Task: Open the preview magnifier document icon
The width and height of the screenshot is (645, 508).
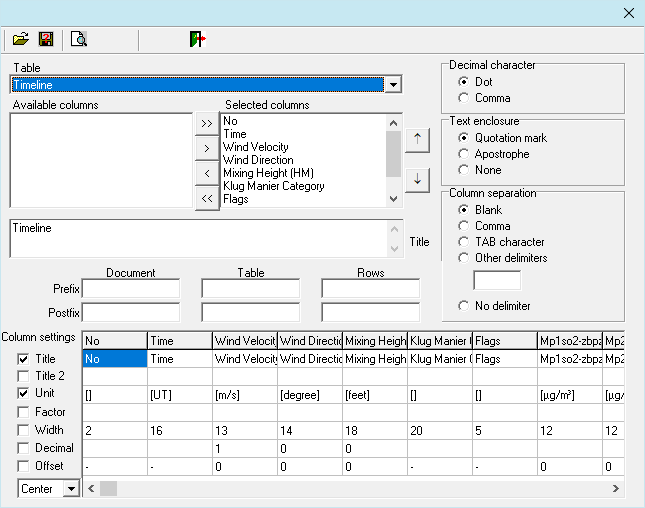Action: [x=79, y=39]
